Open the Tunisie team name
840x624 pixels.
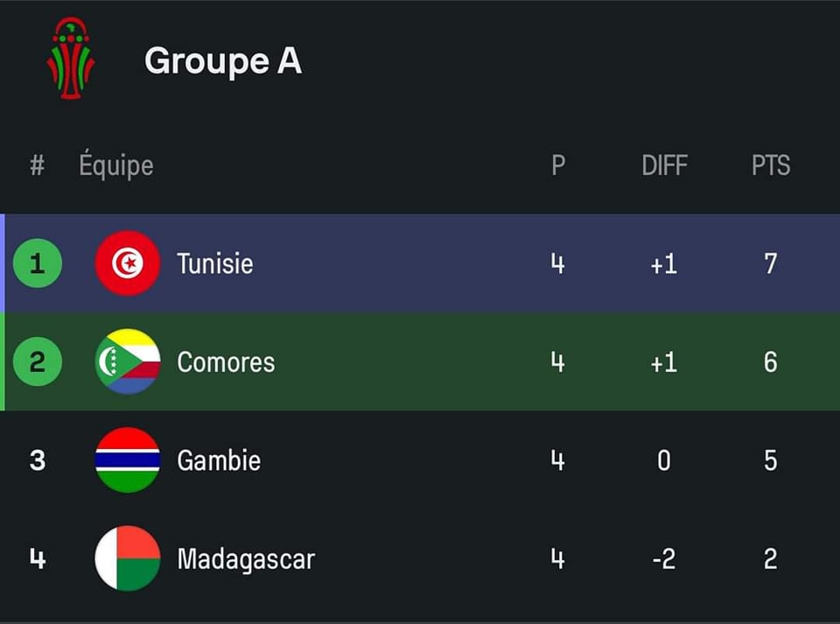pos(215,263)
